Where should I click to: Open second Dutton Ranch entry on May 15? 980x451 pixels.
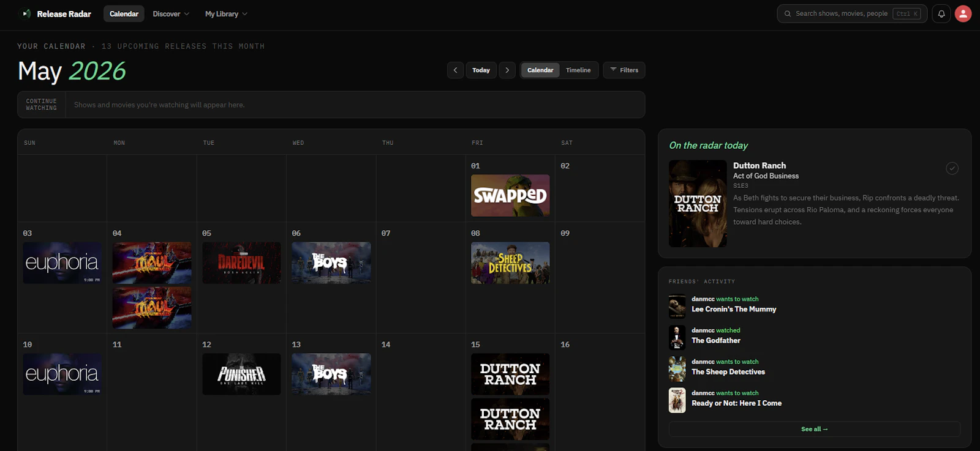tap(510, 419)
